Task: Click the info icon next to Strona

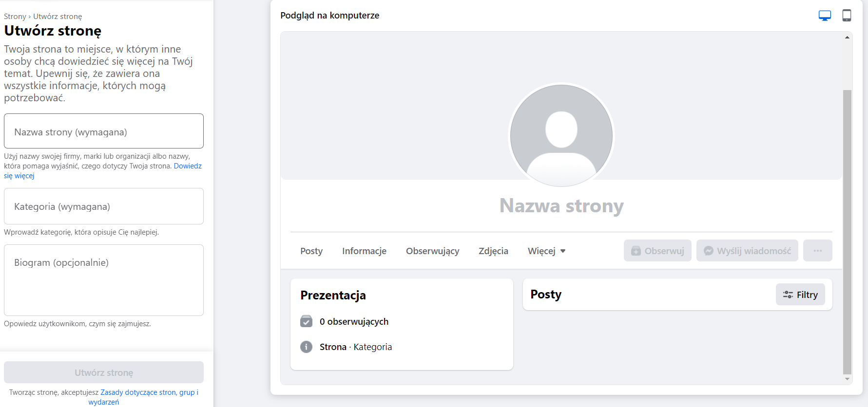Action: (306, 347)
